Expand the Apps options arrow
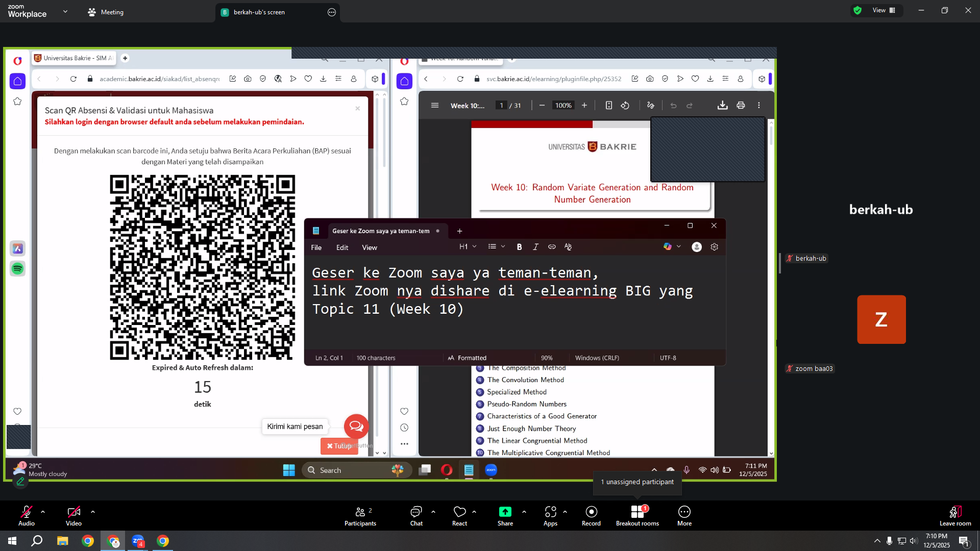Screen dimensions: 980x551 pos(565,511)
